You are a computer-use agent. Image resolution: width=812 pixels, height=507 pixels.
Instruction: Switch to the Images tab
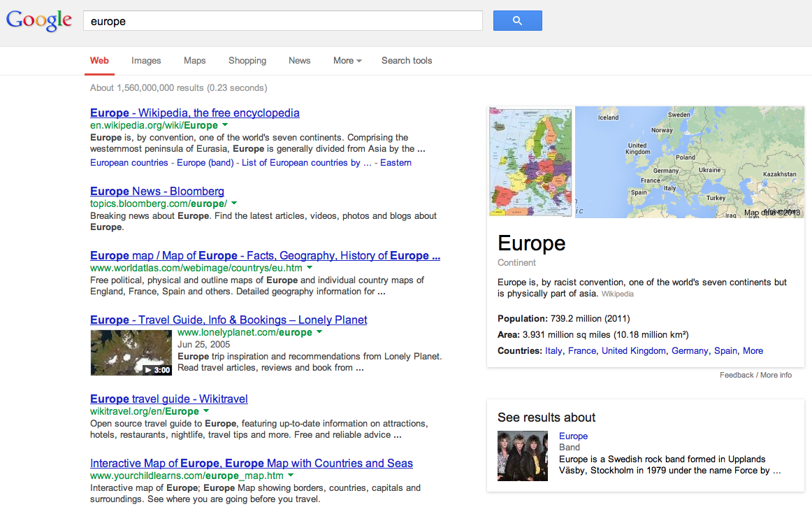[146, 61]
